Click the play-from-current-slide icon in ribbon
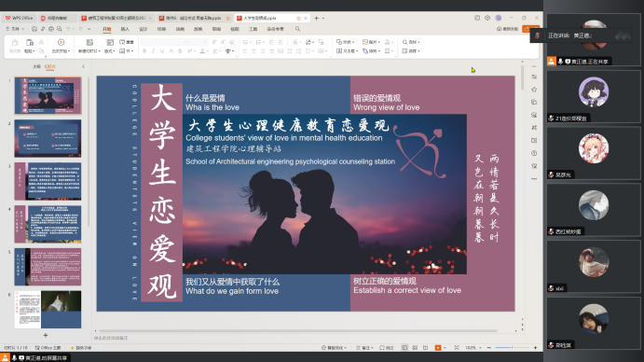The width and height of the screenshot is (644, 362). (61, 42)
